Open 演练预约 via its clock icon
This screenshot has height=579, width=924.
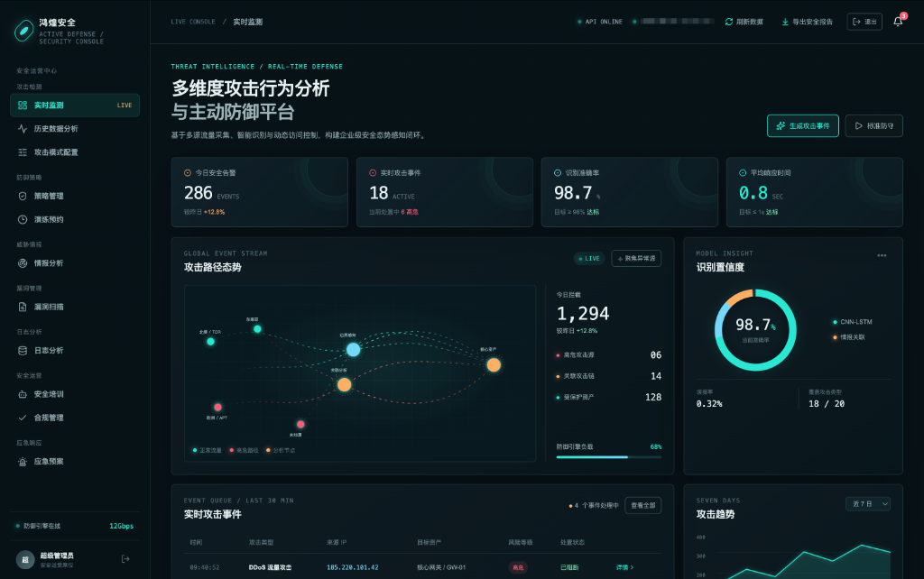click(23, 219)
